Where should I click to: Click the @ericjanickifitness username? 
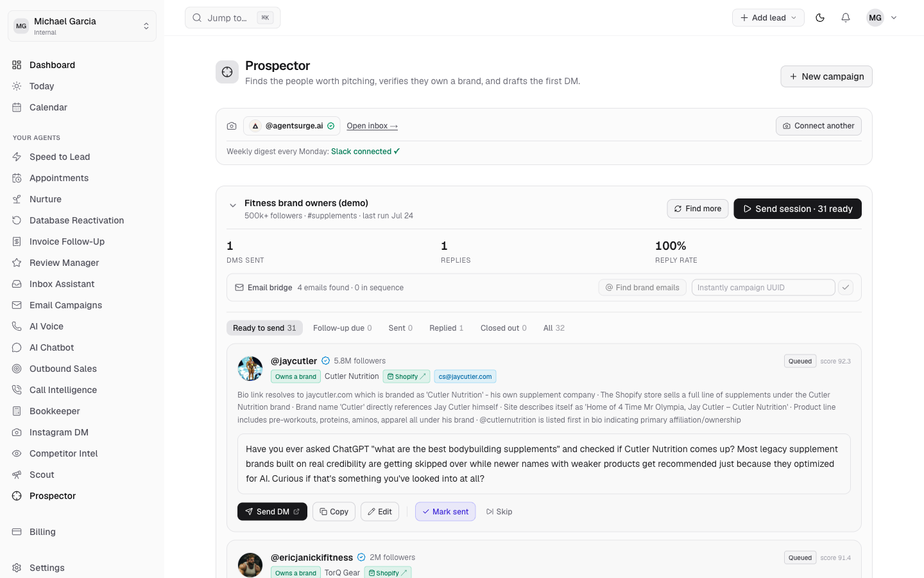tap(312, 557)
